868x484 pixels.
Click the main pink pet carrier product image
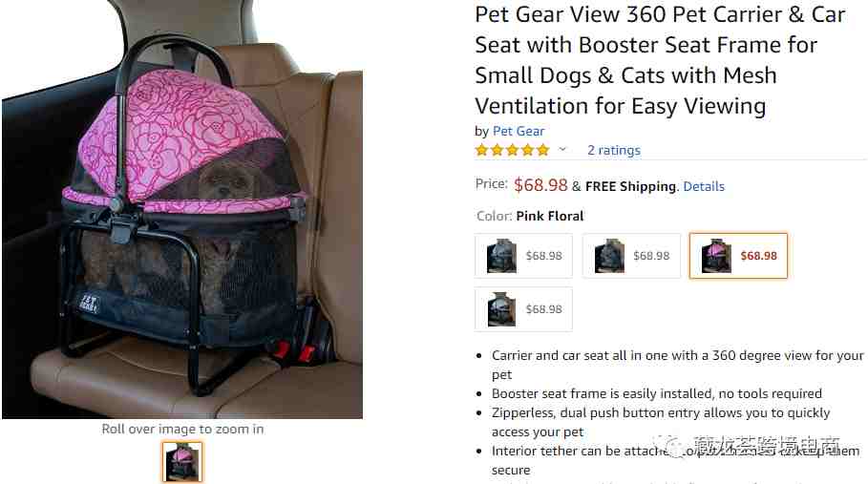point(182,210)
